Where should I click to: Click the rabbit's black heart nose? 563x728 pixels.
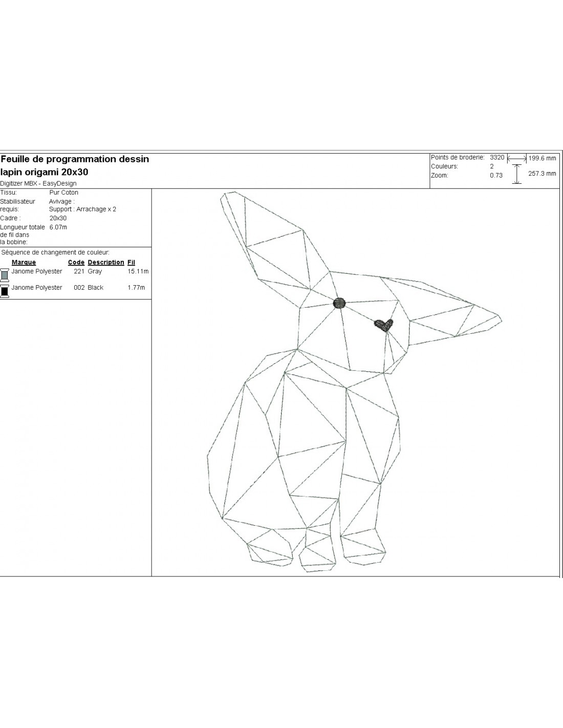click(x=383, y=326)
